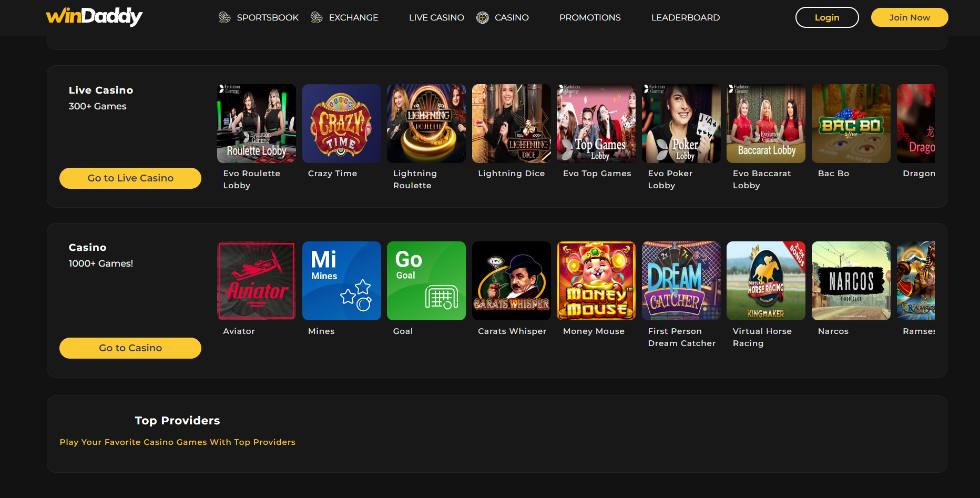
Task: Click First Person Dream Catcher label
Action: [x=682, y=337]
